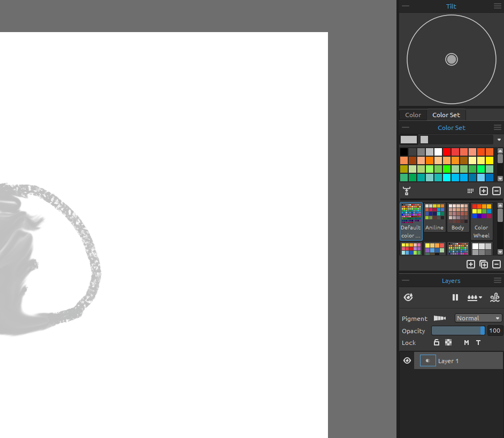
Task: Pick the pure red color swatch
Action: (x=447, y=152)
